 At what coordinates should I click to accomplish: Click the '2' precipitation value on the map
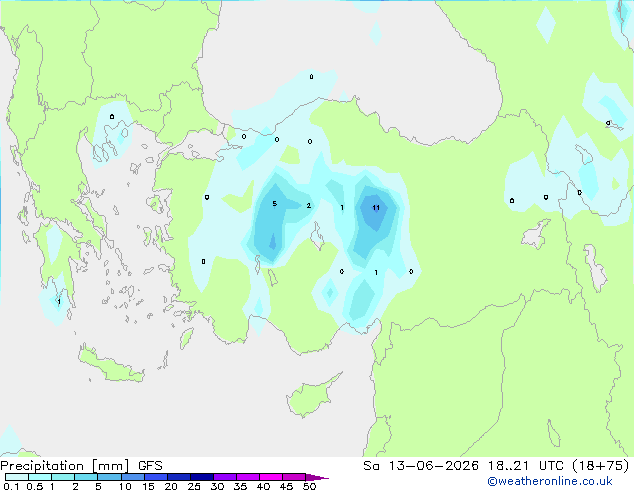pyautogui.click(x=309, y=206)
